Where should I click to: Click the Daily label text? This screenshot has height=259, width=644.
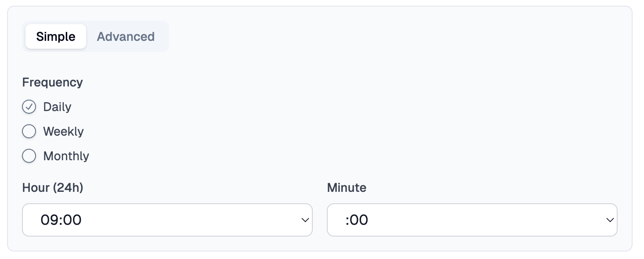[x=57, y=107]
